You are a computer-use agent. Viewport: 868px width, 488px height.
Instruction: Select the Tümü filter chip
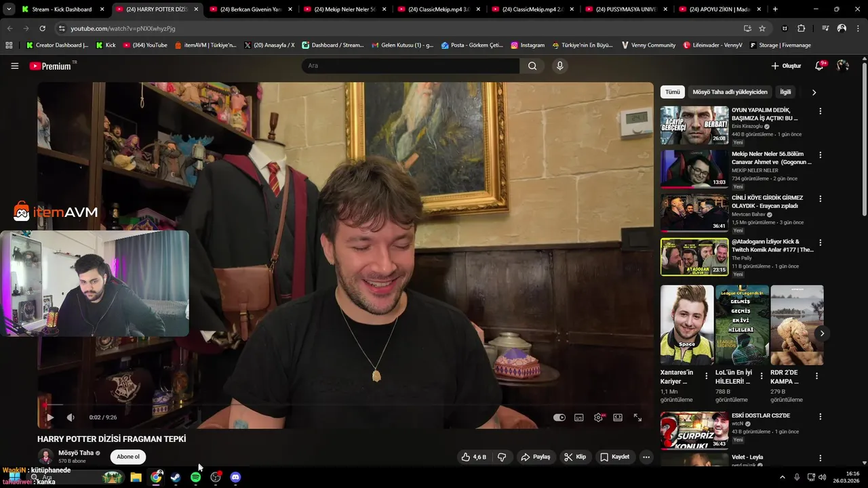tap(672, 92)
